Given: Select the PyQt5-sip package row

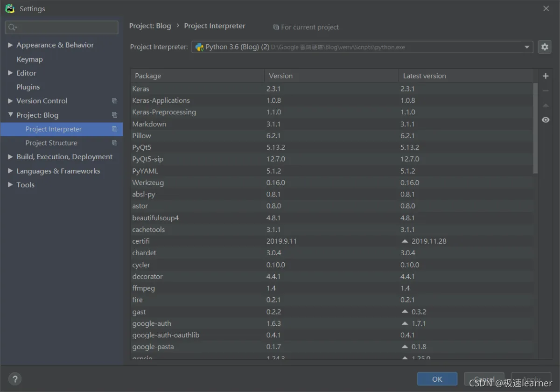Looking at the screenshot, I should [332, 159].
